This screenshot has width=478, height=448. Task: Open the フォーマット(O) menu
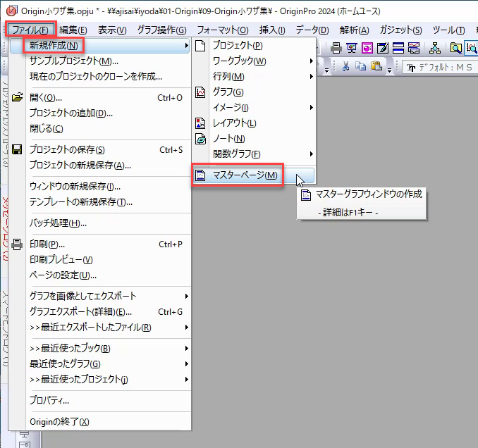click(x=223, y=30)
